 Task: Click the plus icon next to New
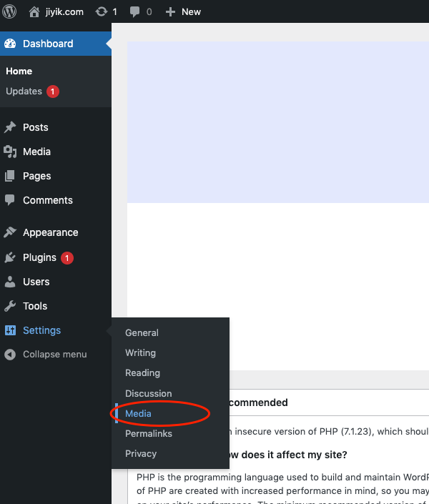(170, 12)
